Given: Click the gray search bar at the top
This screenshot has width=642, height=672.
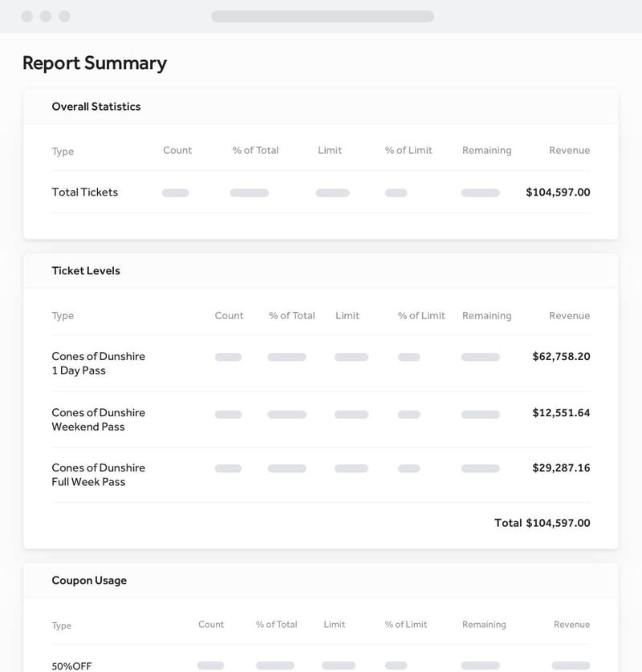Looking at the screenshot, I should tap(321, 14).
